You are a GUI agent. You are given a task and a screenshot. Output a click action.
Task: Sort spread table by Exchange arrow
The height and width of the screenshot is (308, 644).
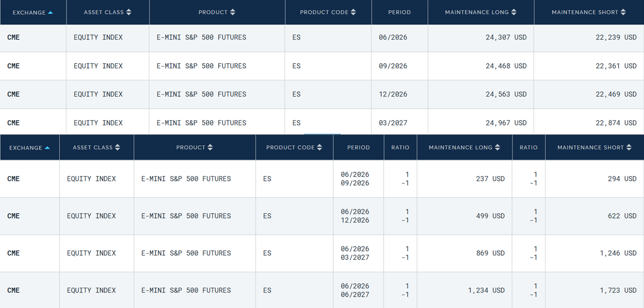point(47,148)
